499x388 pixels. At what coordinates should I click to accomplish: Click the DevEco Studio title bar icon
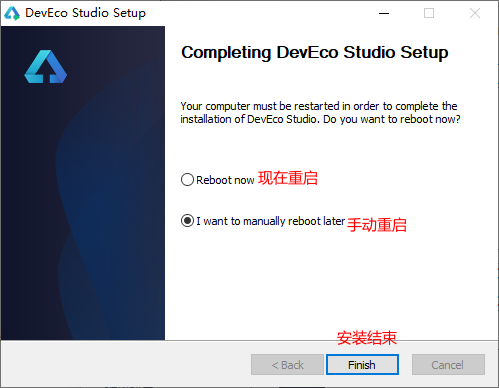(x=12, y=13)
